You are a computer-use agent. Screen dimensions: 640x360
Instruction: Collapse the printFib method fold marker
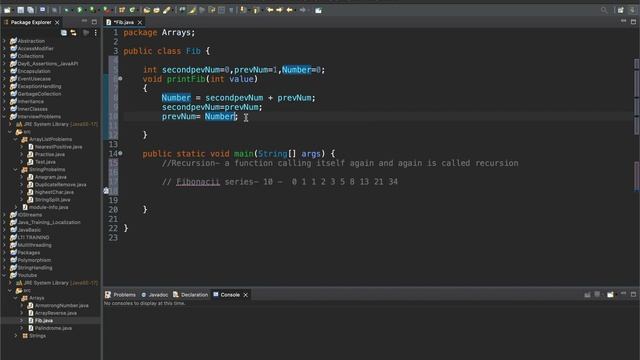pos(120,78)
